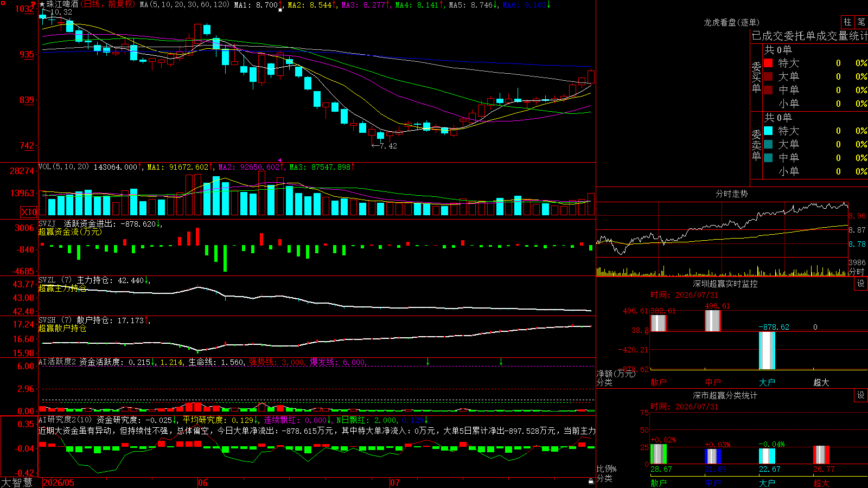Click the 委买单 vertical section label
868x488 pixels.
(756, 77)
